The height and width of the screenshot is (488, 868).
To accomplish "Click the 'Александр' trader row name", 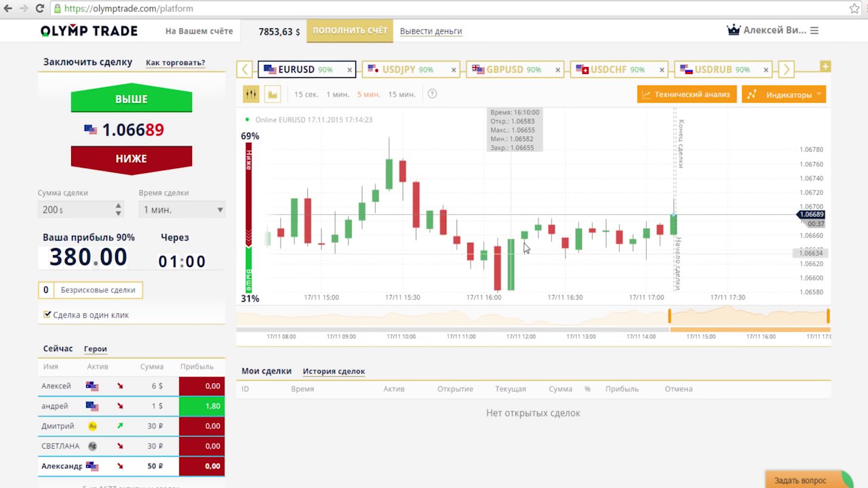I will pos(62,466).
